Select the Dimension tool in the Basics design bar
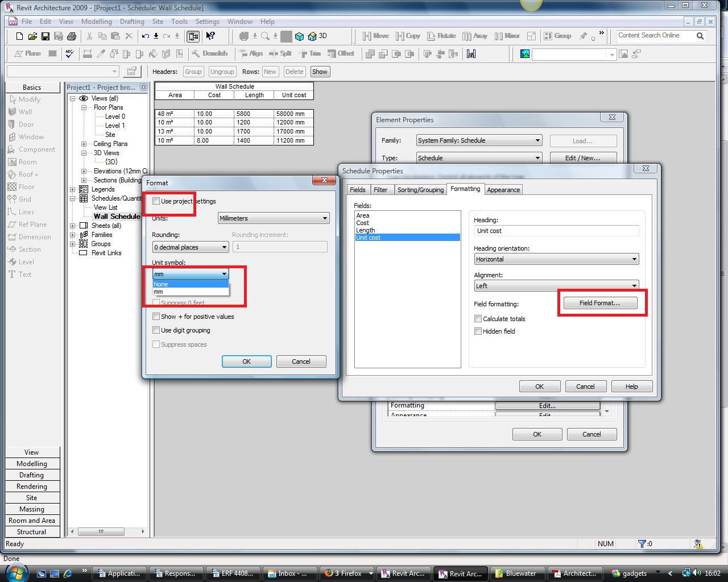 [x=30, y=237]
